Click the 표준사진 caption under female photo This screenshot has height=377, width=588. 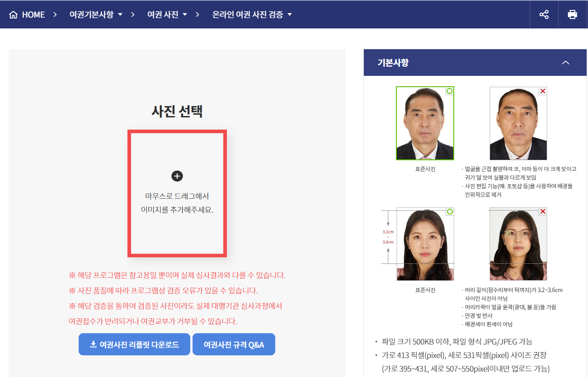[425, 290]
